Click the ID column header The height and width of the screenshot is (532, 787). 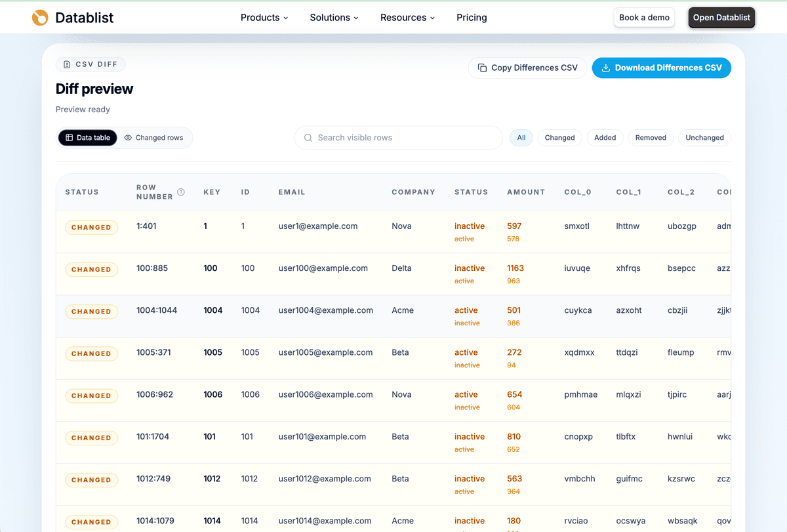245,192
